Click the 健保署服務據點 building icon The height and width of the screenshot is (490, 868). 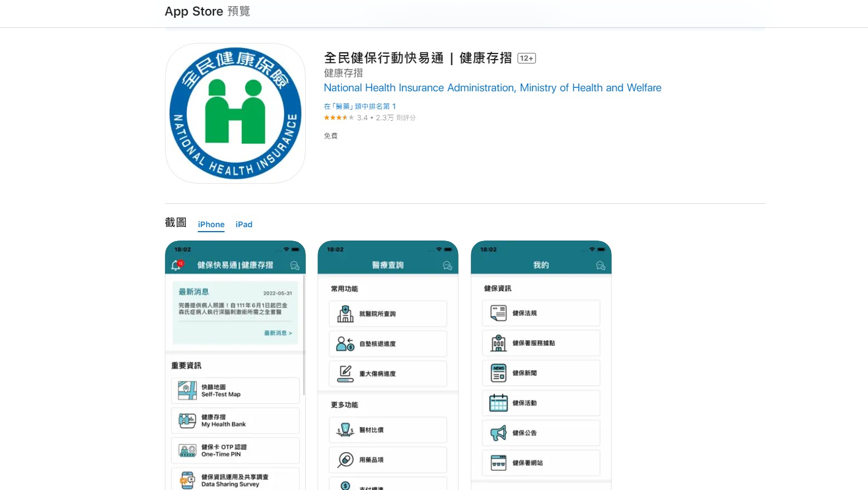499,343
